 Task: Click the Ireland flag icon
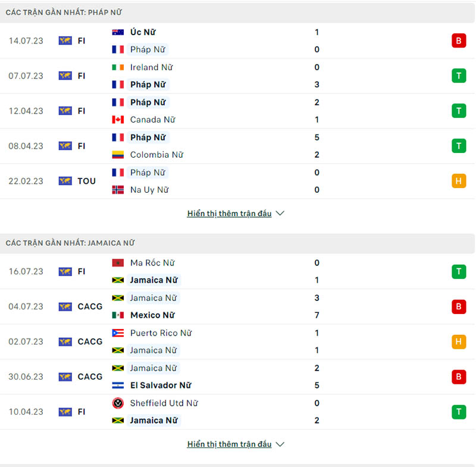coord(118,67)
